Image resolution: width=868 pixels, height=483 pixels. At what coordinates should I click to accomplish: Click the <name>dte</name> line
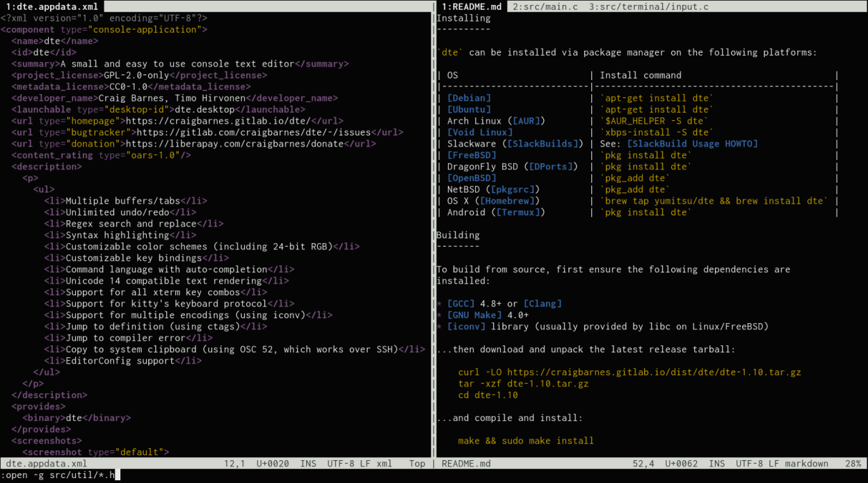click(54, 41)
